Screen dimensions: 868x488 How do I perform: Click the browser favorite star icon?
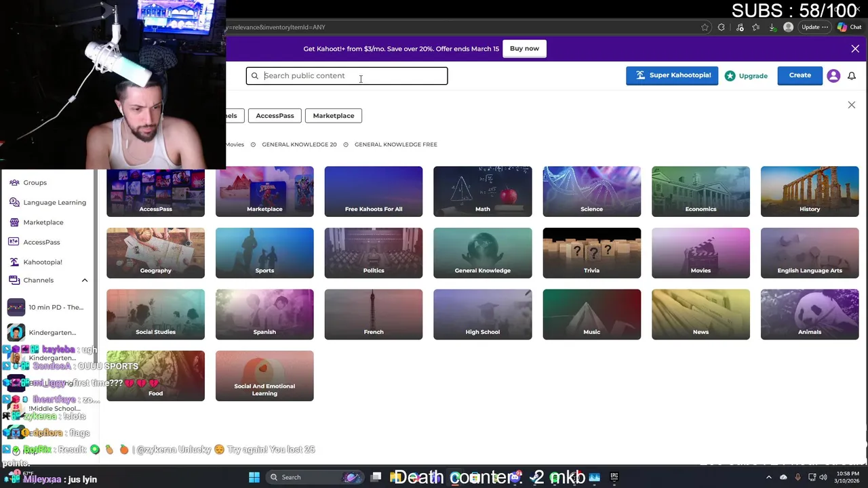tap(705, 27)
